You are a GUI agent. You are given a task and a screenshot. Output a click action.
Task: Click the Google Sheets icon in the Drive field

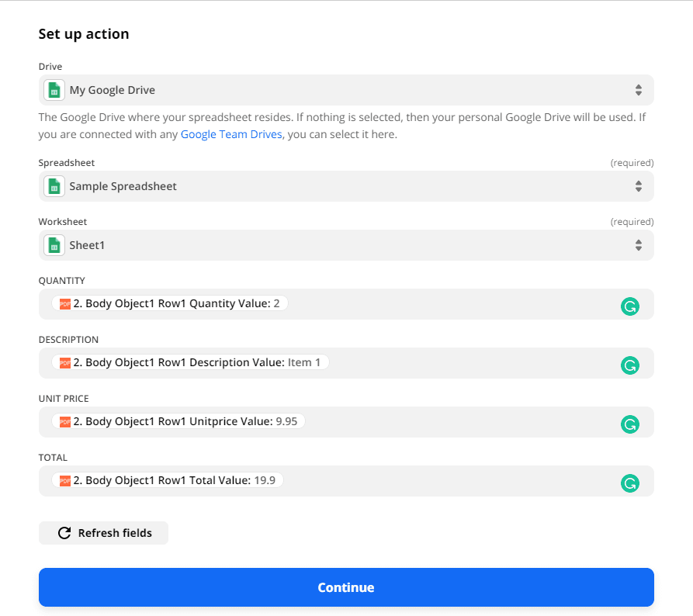click(x=53, y=90)
